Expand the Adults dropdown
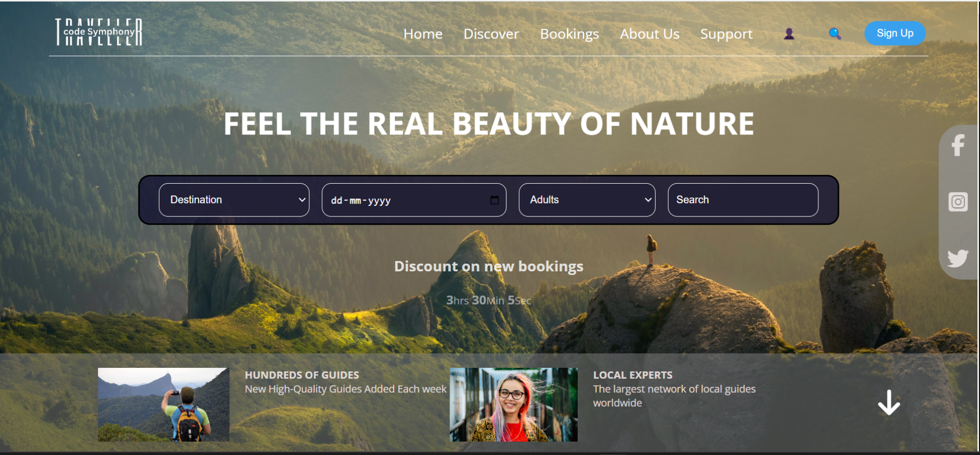This screenshot has height=455, width=980. 587,200
